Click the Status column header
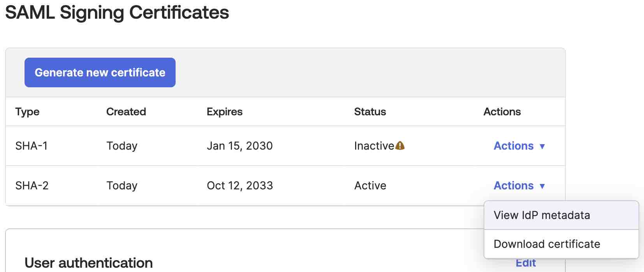The height and width of the screenshot is (272, 644). pos(370,112)
